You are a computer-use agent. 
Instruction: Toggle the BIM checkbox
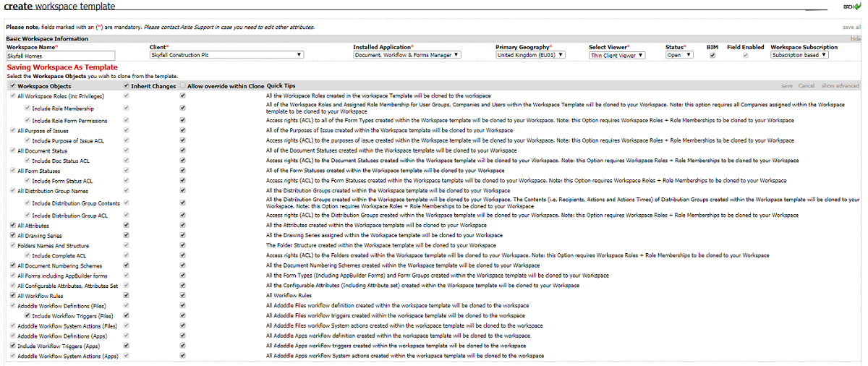point(712,55)
